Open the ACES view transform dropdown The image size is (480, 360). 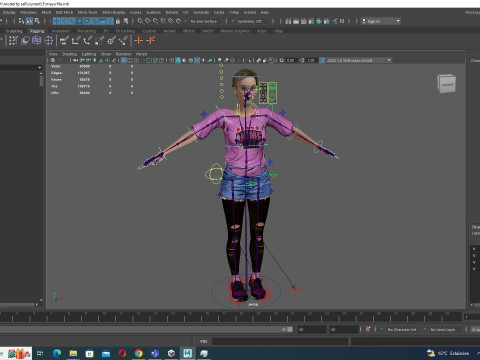click(x=358, y=60)
